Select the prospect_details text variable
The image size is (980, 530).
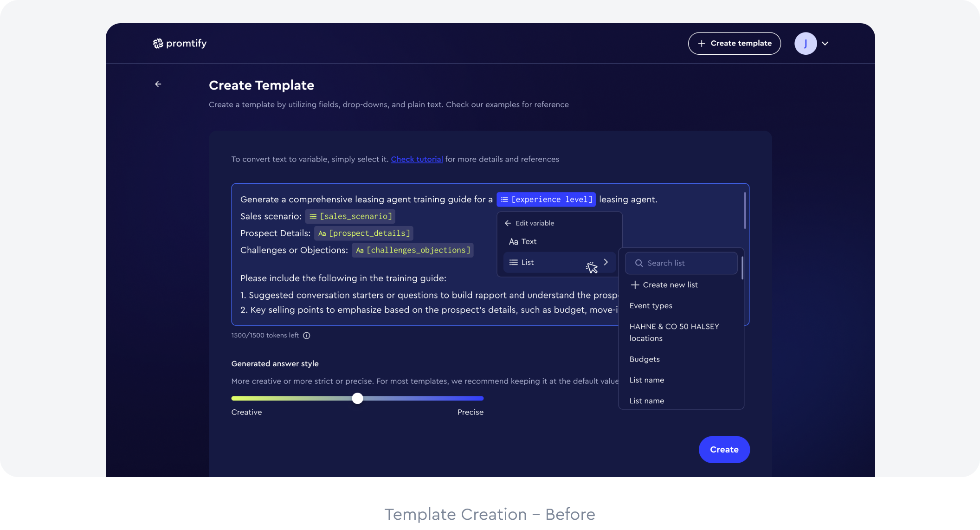(x=364, y=233)
